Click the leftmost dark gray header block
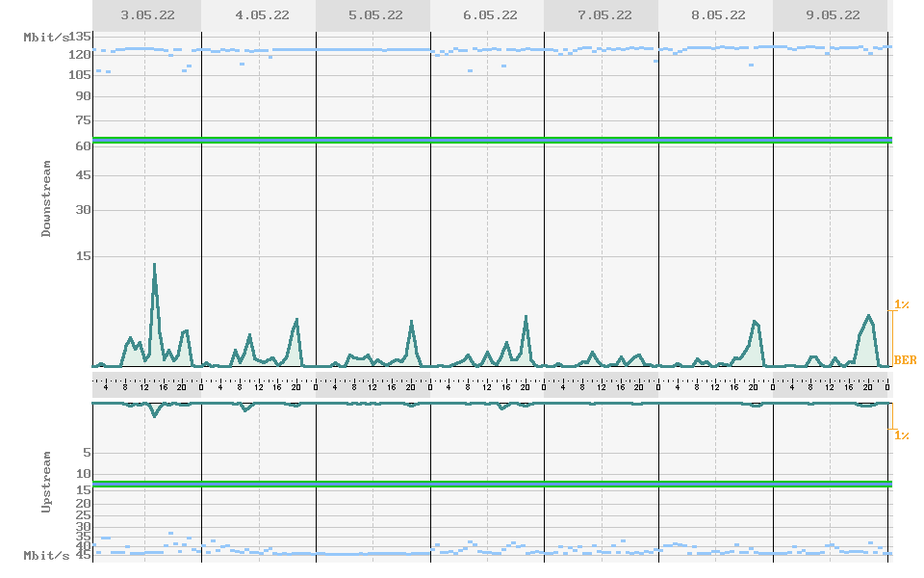924x578 pixels. point(146,15)
